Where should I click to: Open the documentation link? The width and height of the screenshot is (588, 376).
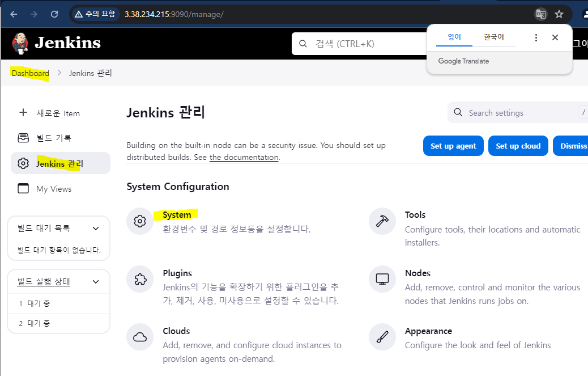click(244, 157)
